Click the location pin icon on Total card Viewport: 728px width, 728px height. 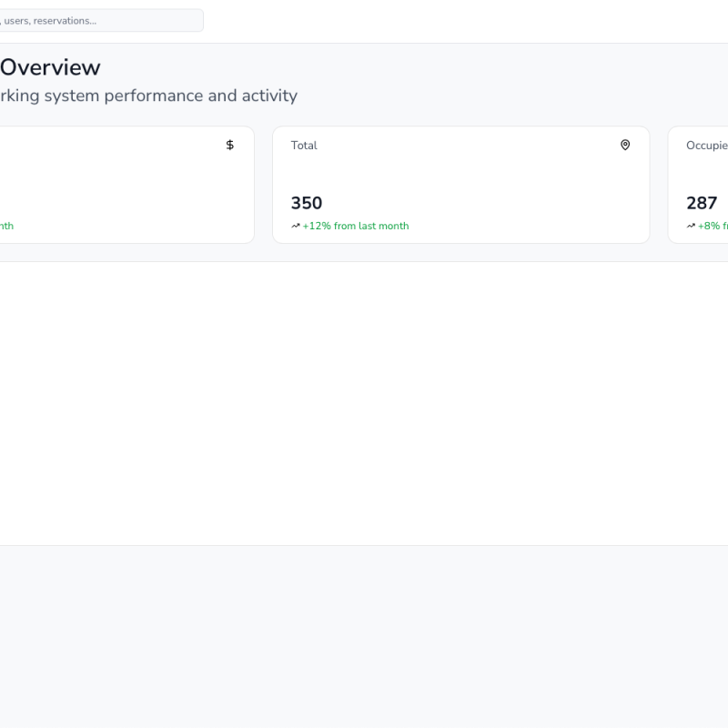pyautogui.click(x=625, y=145)
